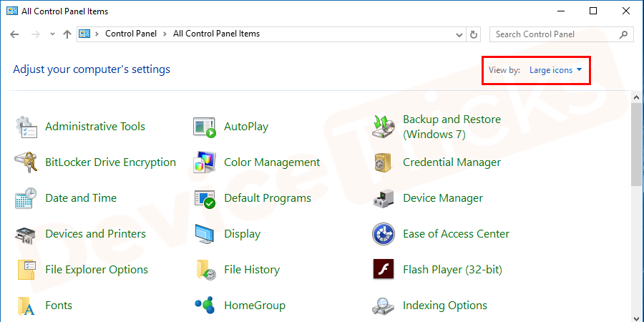The image size is (644, 322).
Task: Open the BitLocker Drive Encryption link
Action: tap(110, 162)
